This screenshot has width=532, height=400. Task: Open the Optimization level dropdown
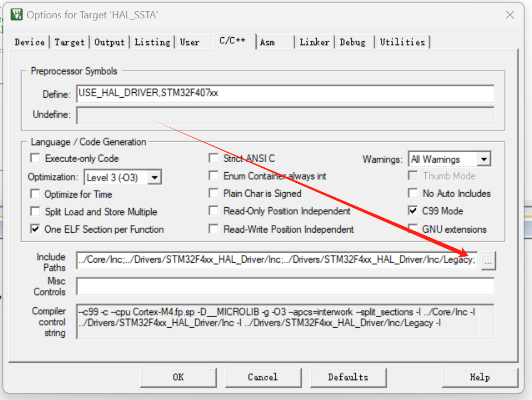click(x=155, y=176)
